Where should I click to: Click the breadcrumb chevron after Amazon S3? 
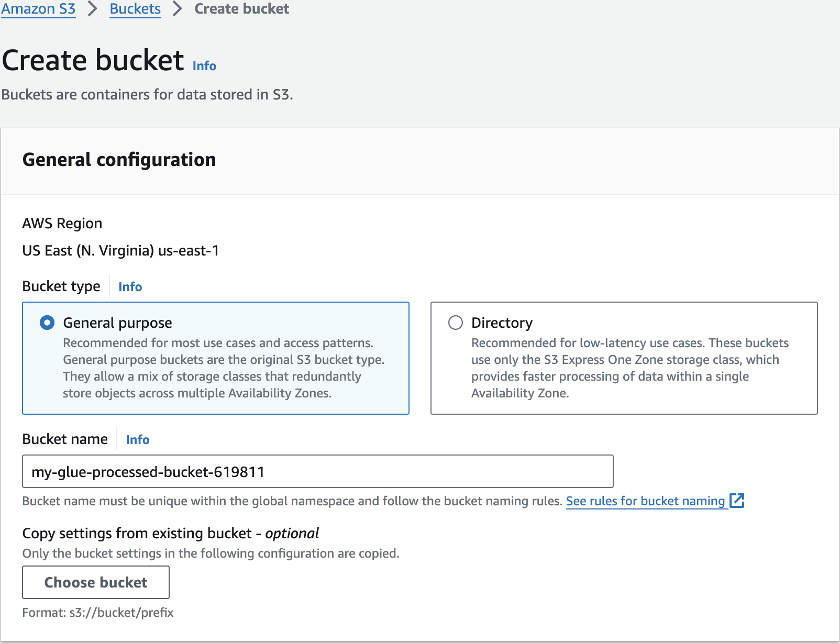[x=93, y=9]
